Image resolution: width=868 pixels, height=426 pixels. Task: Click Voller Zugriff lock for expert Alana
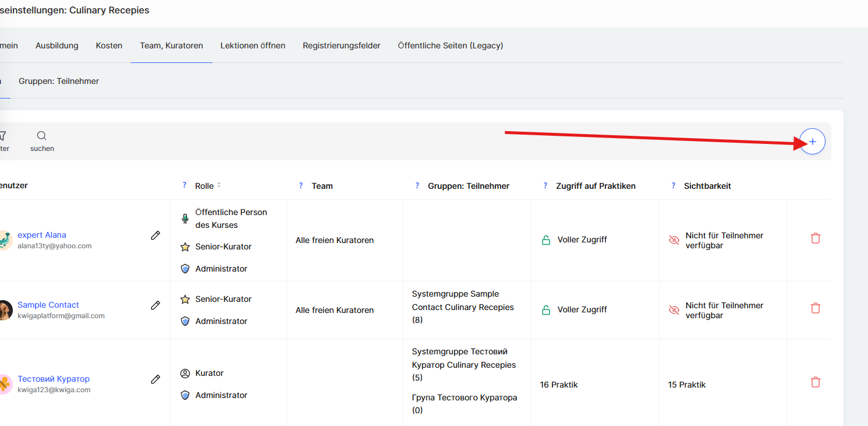pos(546,240)
